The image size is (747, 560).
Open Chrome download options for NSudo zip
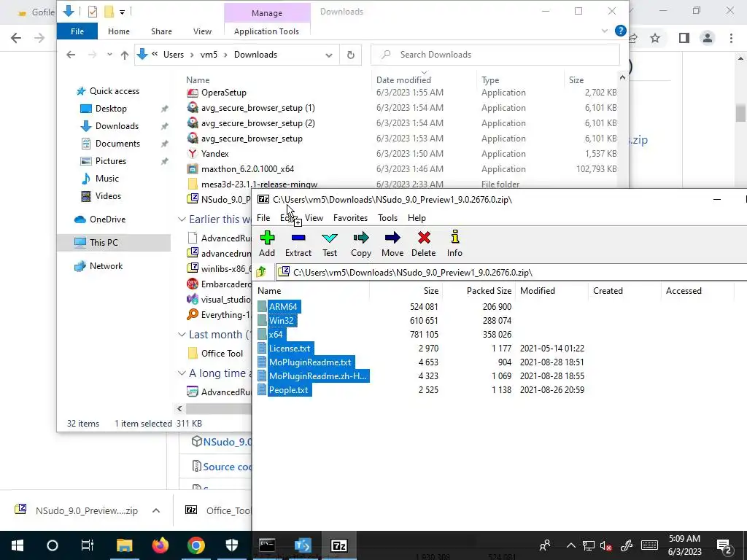coord(156,510)
